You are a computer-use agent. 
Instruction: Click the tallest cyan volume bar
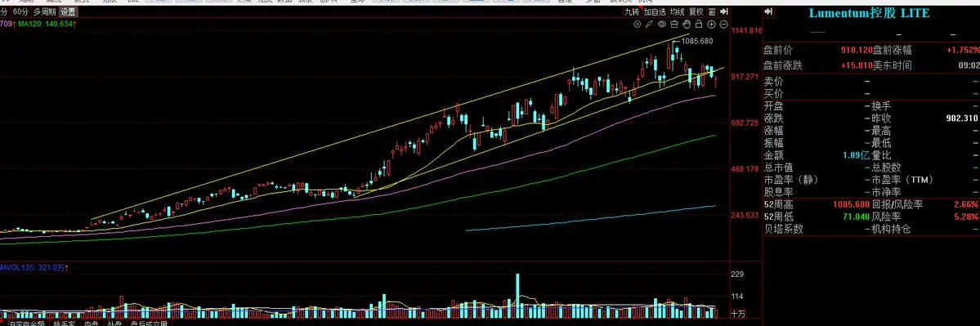coord(517,296)
